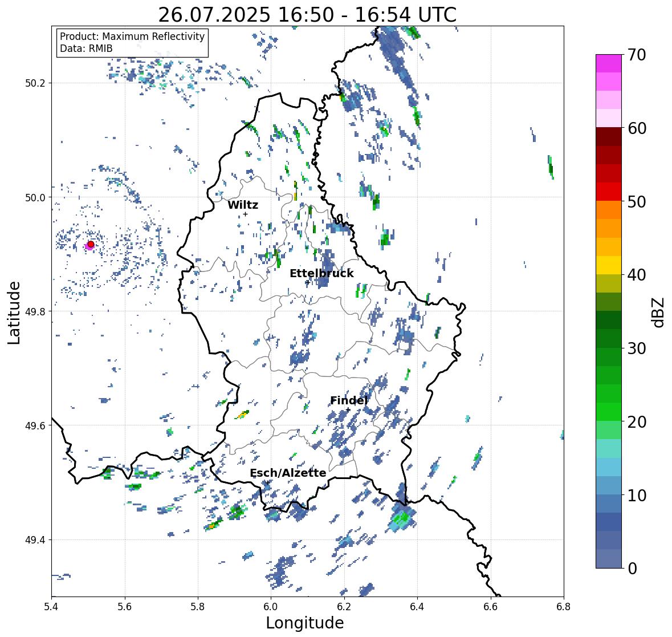Click the longitude 5.4 tick label
The image size is (672, 637).
click(51, 607)
